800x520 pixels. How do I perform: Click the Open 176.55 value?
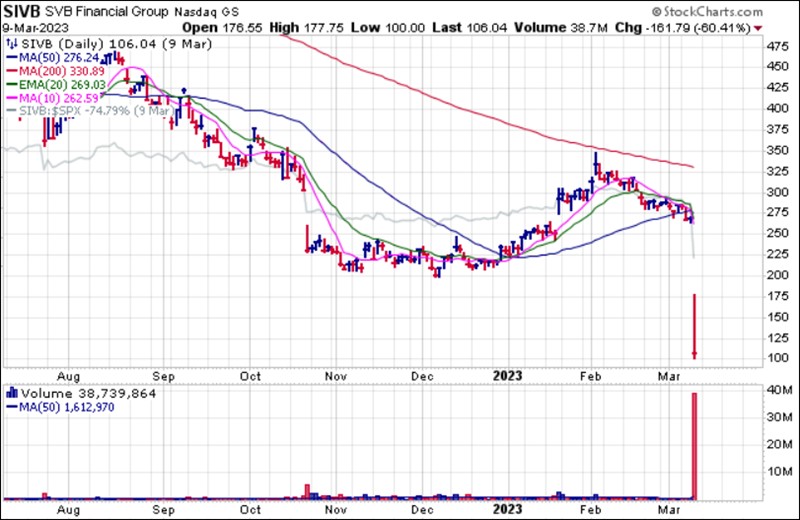click(x=222, y=28)
